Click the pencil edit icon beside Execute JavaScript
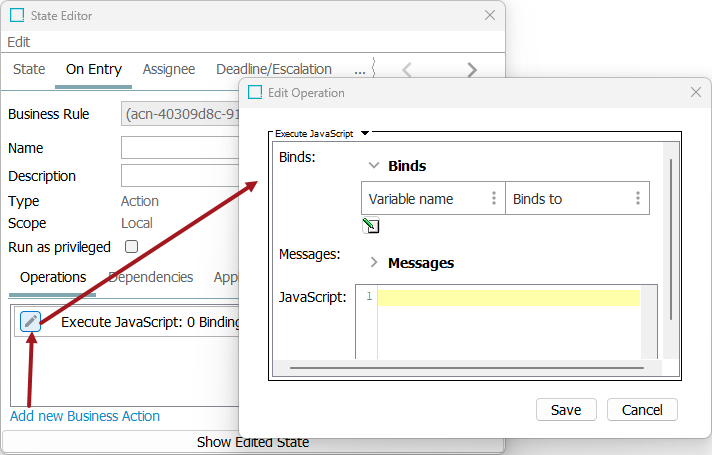 [30, 321]
